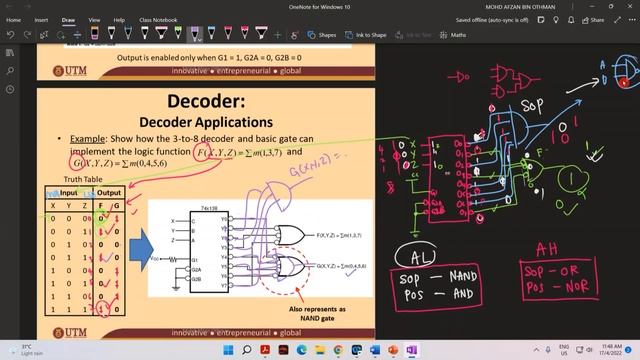Viewport: 640px width, 360px height.
Task: Add a new pen with plus button
Action: (x=278, y=35)
